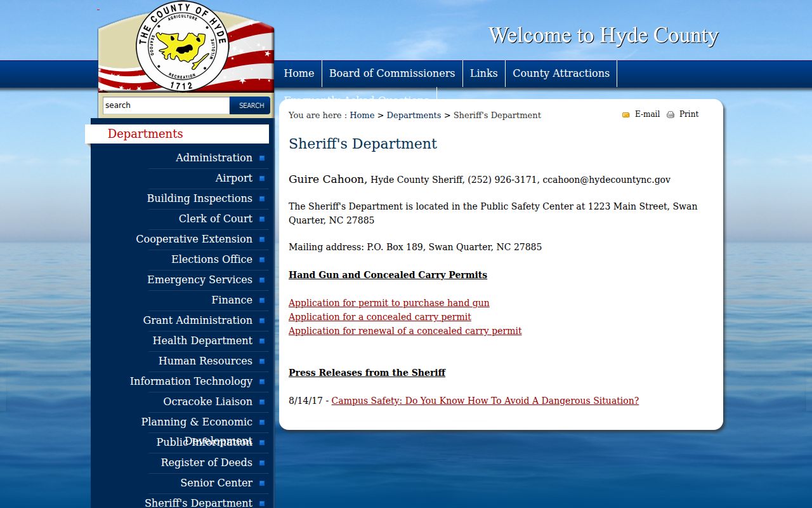This screenshot has height=508, width=812.
Task: Click the Print printer icon
Action: 671,115
